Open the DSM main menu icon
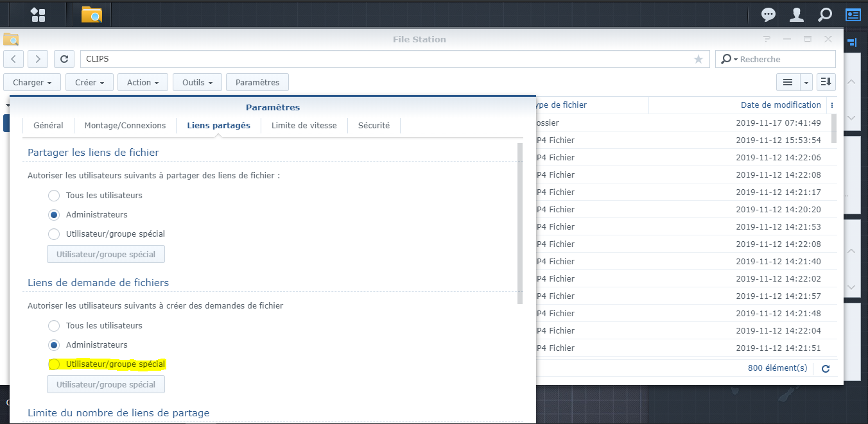Image resolution: width=868 pixels, height=424 pixels. point(39,14)
